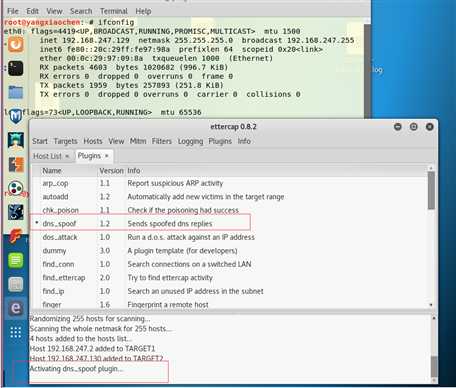
Task: Open ettercap View menu
Action: coord(116,141)
